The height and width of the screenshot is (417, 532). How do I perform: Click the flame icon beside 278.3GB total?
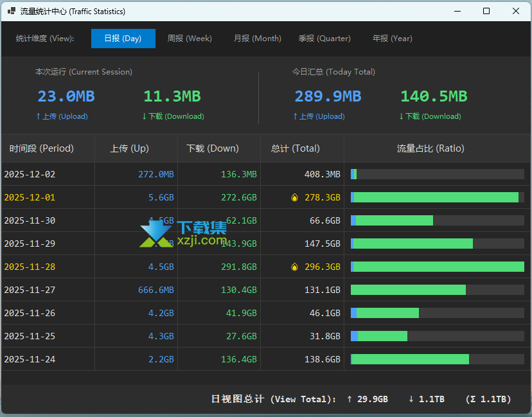(295, 197)
